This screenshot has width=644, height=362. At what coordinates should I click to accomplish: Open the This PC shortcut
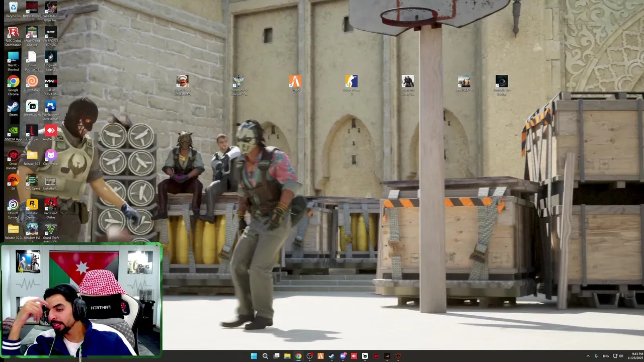coord(13,61)
